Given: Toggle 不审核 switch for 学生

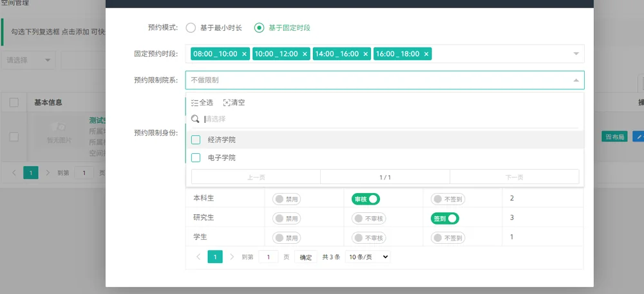Looking at the screenshot, I should [369, 238].
